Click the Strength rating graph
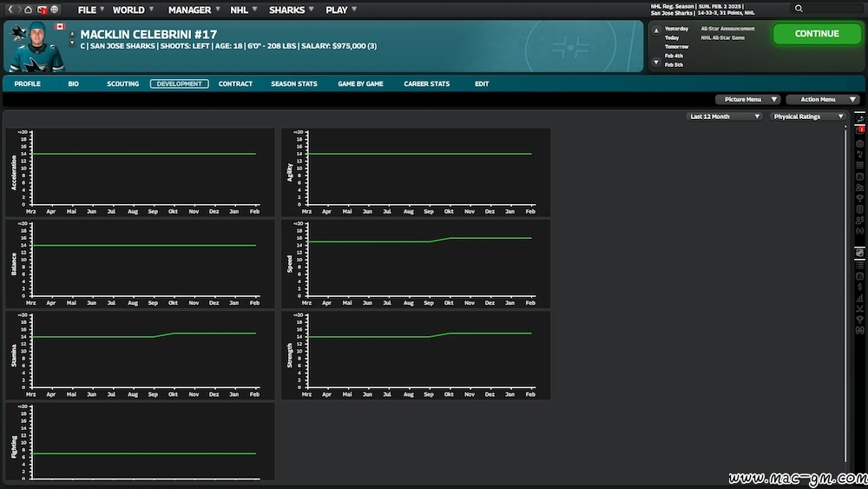Viewport: 868px width, 489px height. coord(416,355)
